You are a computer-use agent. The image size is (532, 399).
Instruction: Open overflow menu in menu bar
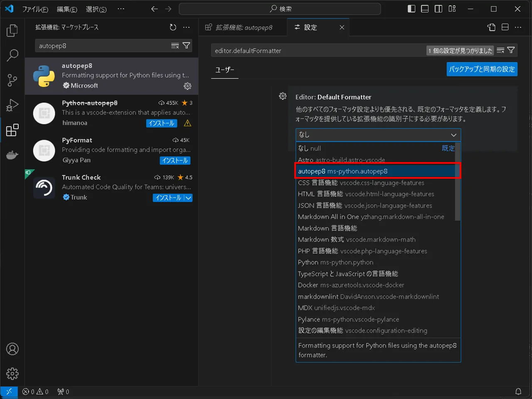tap(121, 9)
